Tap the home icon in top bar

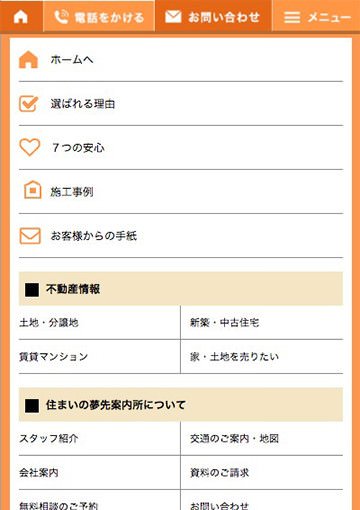click(21, 16)
